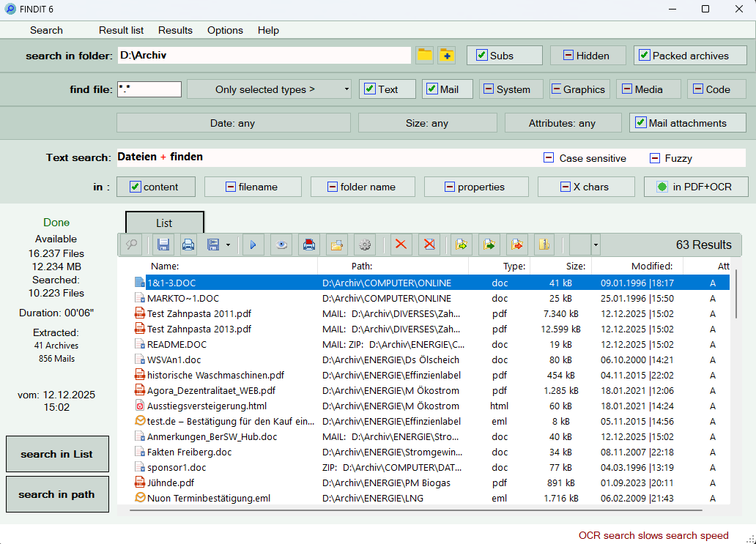Toggle the Mail attachments checkbox

pyautogui.click(x=640, y=123)
